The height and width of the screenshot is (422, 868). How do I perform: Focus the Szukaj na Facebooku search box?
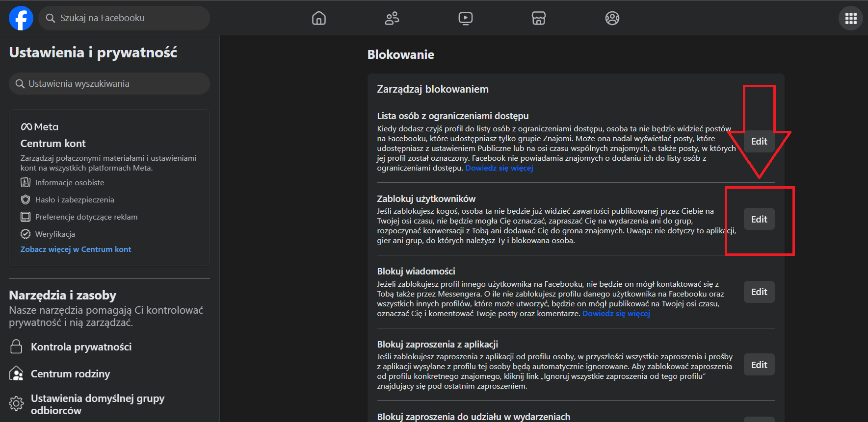(x=124, y=18)
